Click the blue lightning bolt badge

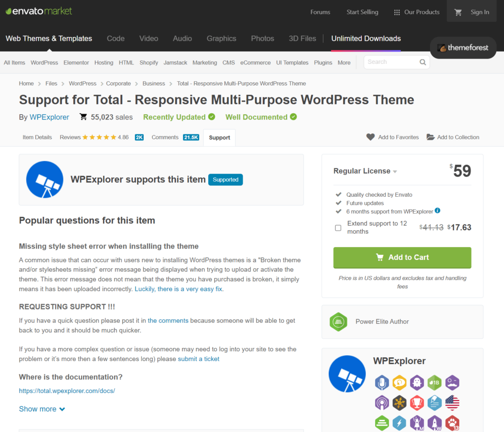click(x=400, y=423)
